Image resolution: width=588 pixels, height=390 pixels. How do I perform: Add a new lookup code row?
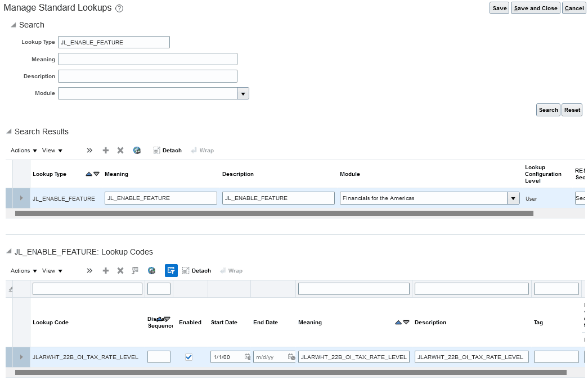[106, 270]
